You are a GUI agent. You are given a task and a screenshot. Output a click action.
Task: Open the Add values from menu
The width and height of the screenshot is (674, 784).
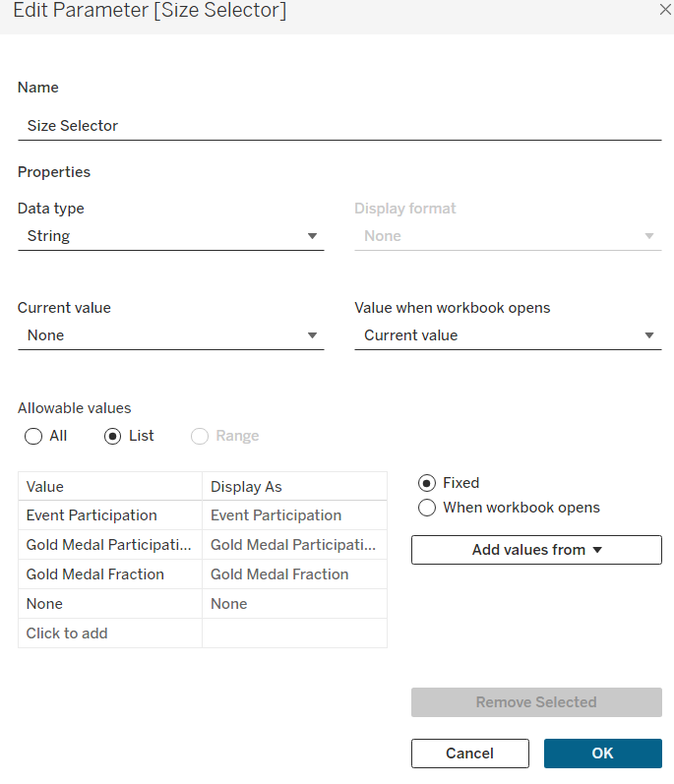tap(536, 550)
